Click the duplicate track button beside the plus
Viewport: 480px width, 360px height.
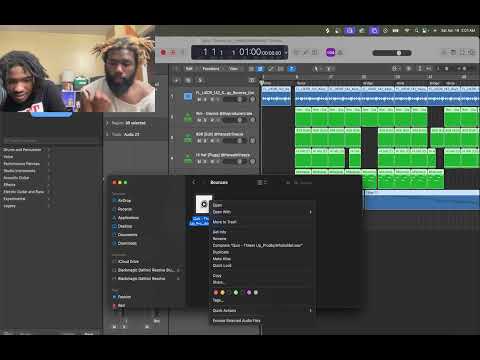[x=188, y=80]
